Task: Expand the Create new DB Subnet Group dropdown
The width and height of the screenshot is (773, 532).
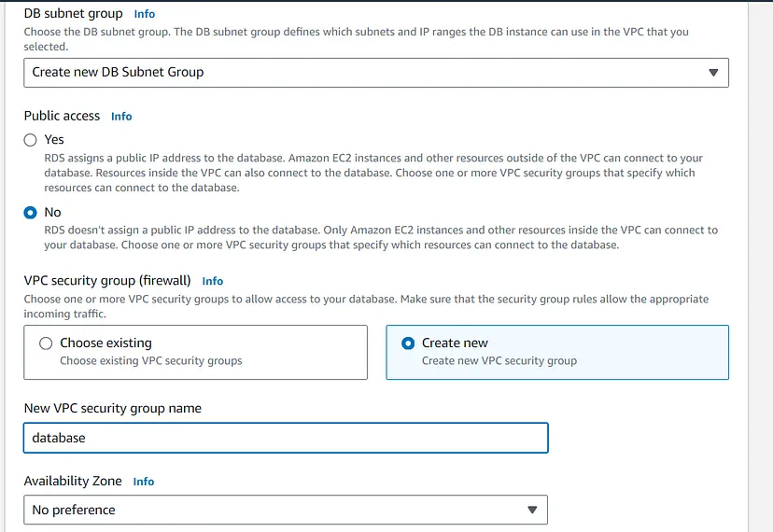Action: coord(375,73)
